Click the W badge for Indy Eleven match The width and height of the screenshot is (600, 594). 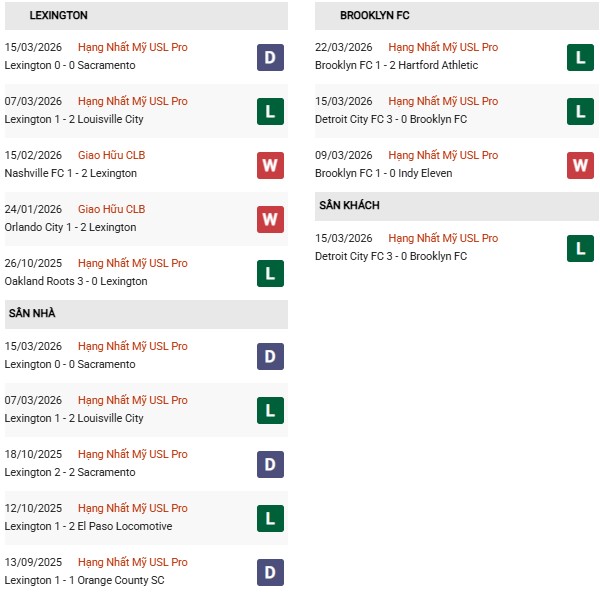pos(580,165)
